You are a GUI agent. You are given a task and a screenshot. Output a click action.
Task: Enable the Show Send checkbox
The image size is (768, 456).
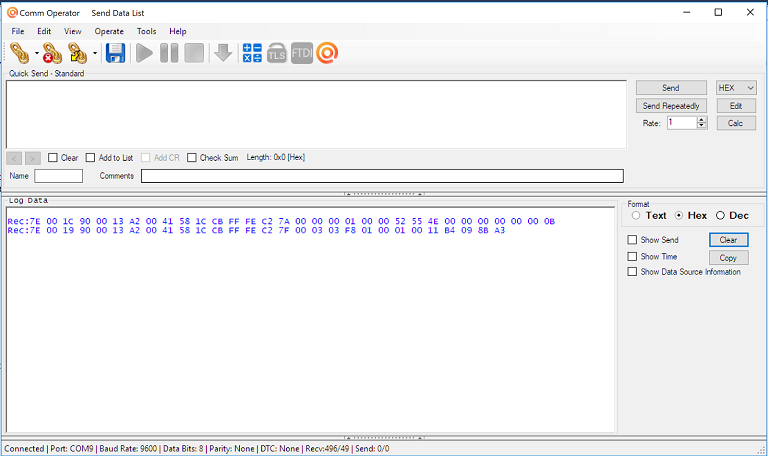pyautogui.click(x=632, y=240)
